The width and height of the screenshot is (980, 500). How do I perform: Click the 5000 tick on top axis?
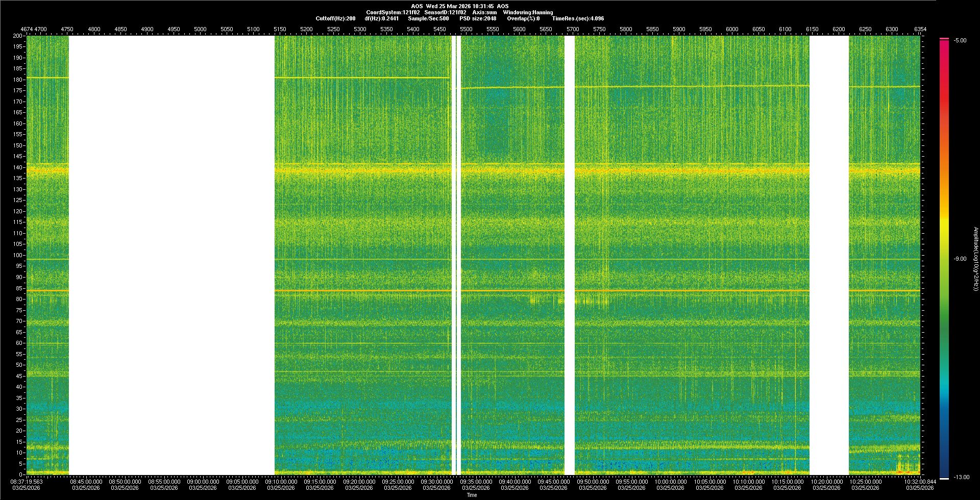(x=200, y=29)
